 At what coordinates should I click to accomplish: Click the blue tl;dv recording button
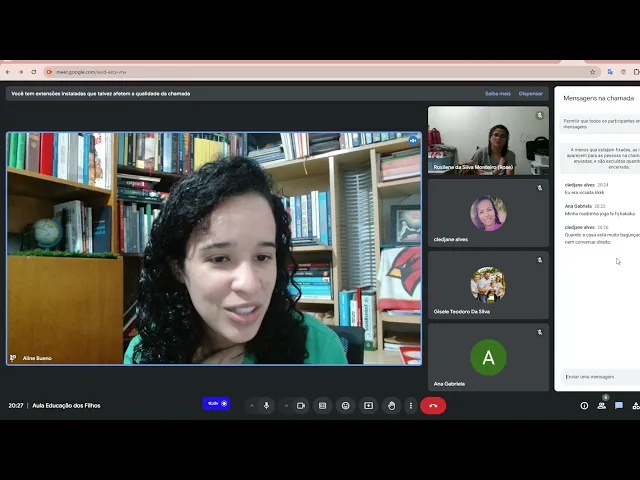[x=216, y=404]
